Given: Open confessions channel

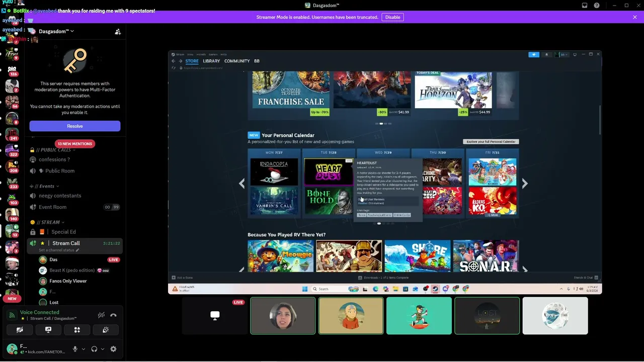Looking at the screenshot, I should pyautogui.click(x=75, y=159).
